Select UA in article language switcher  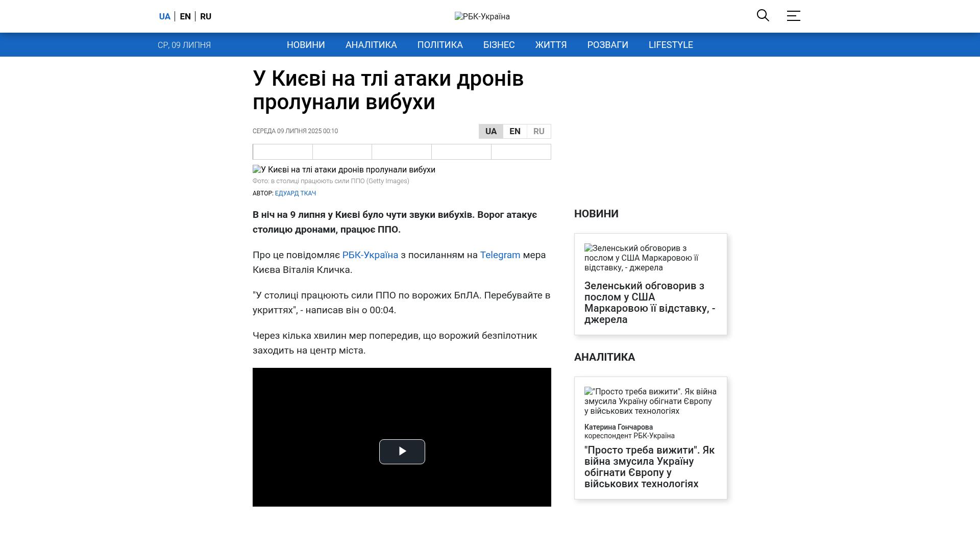491,131
